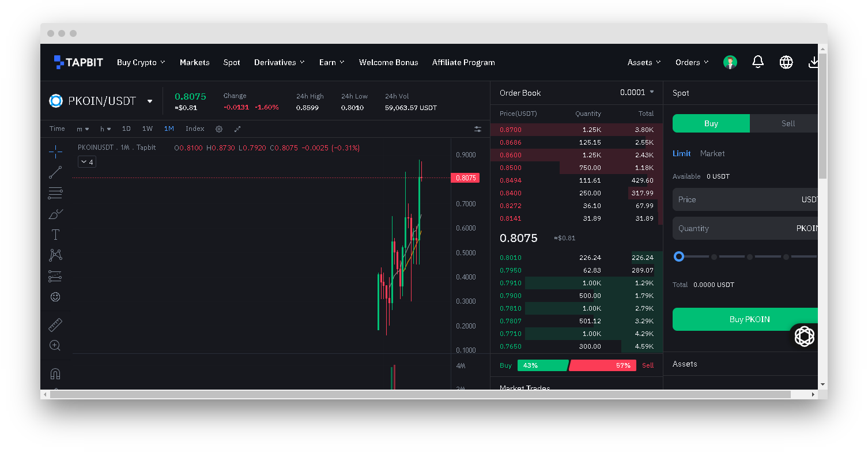
Task: Select the 1D chart interval
Action: click(126, 129)
